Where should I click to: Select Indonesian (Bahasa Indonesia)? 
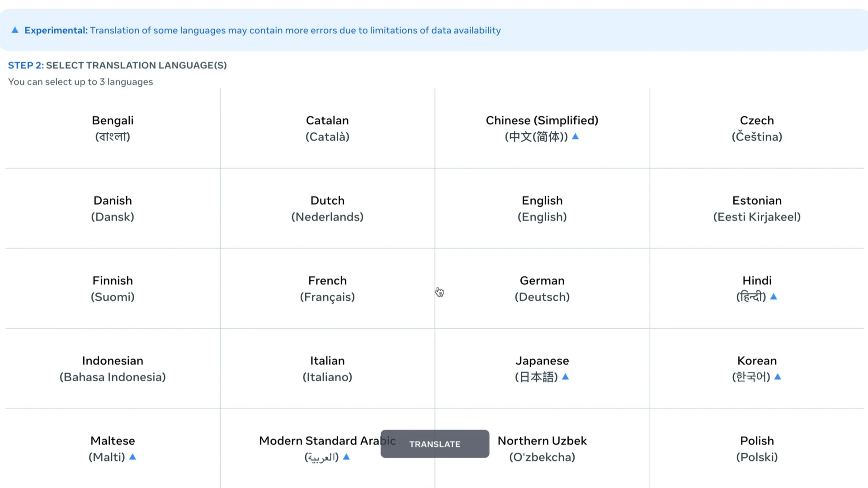click(x=113, y=368)
